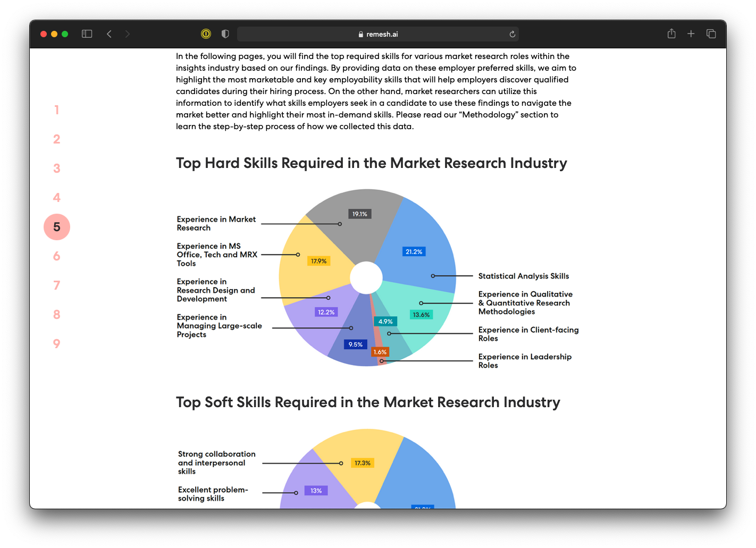Open a new tab with plus icon
The width and height of the screenshot is (756, 548).
691,34
